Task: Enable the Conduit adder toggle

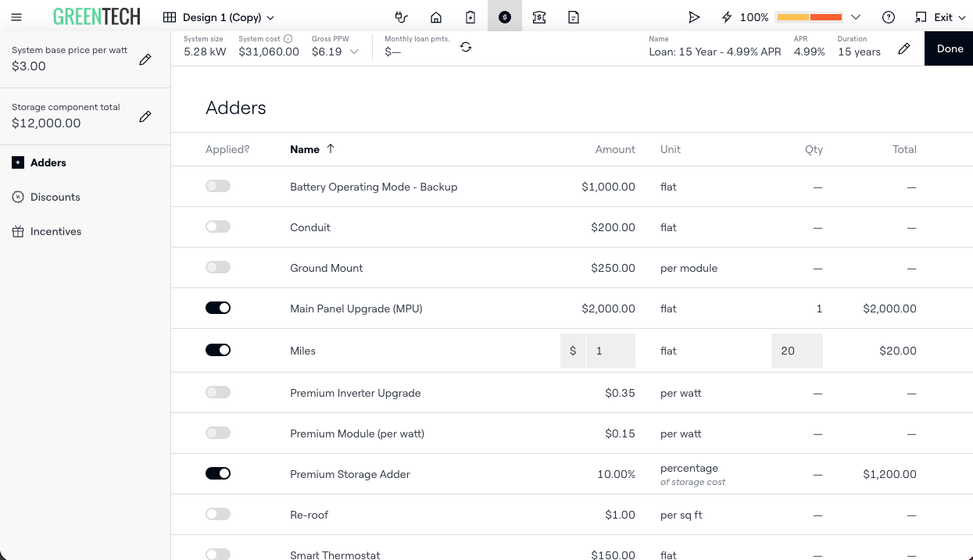Action: pos(218,226)
